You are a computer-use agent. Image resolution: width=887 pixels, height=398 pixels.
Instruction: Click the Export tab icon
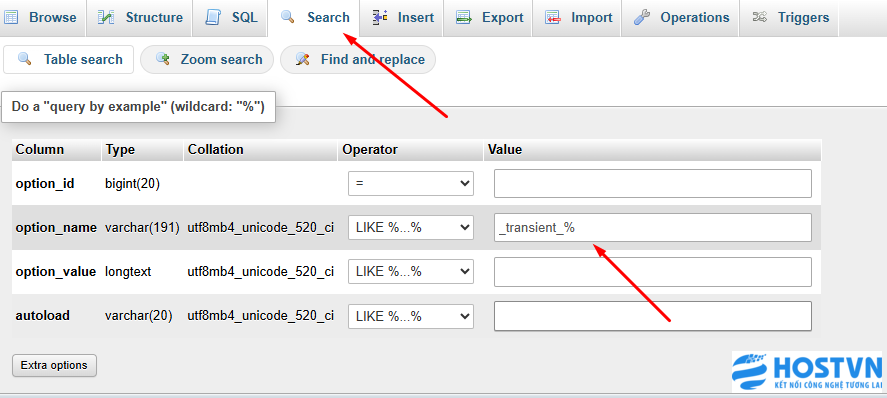(464, 18)
